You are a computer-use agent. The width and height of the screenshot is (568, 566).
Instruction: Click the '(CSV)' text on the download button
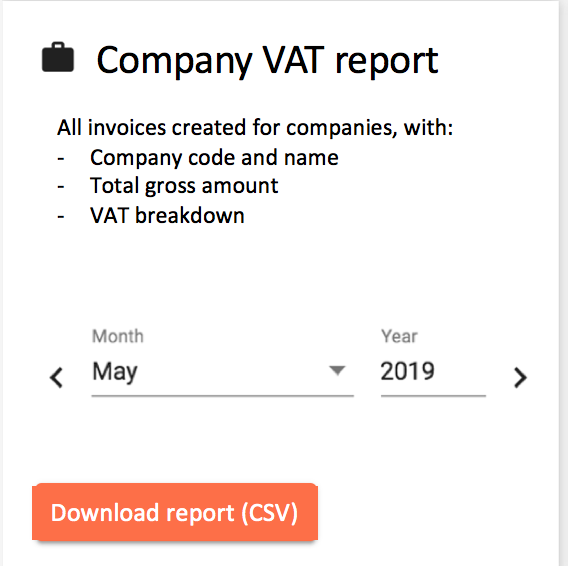tap(270, 513)
